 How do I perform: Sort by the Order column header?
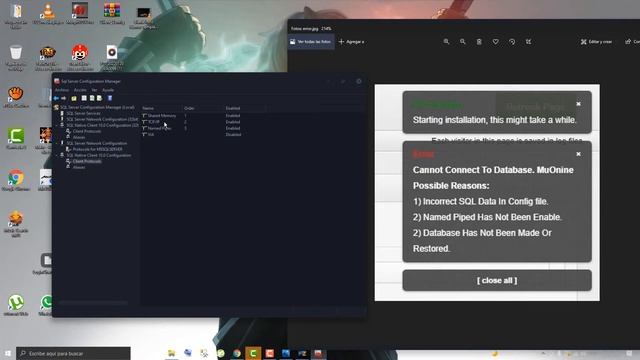[x=203, y=108]
